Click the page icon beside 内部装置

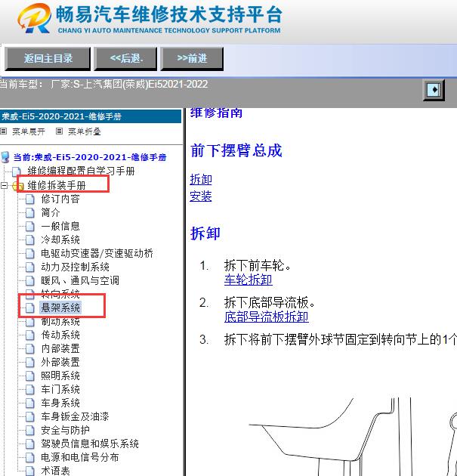[x=29, y=349]
